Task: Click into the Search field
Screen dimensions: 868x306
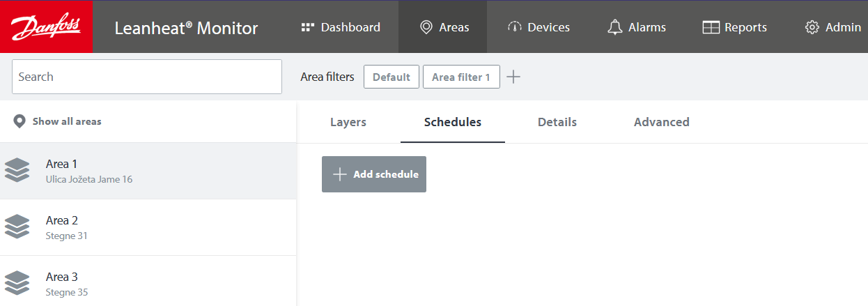Action: point(146,77)
